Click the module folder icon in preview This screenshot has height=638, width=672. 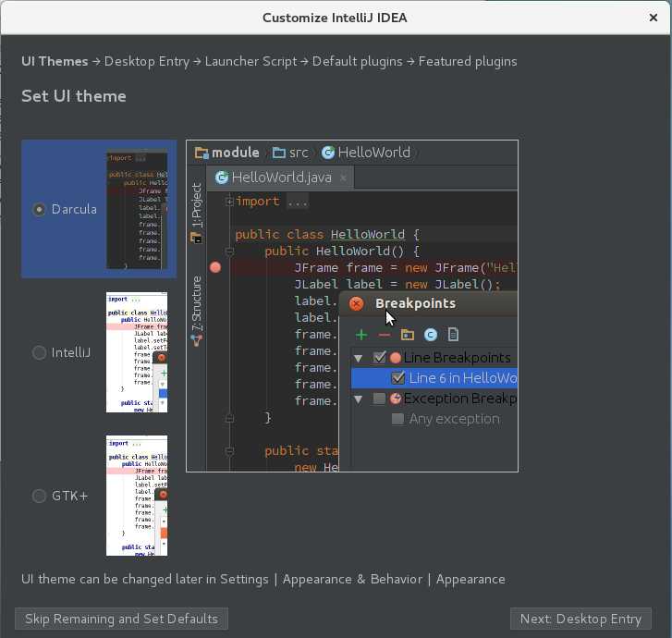(201, 153)
